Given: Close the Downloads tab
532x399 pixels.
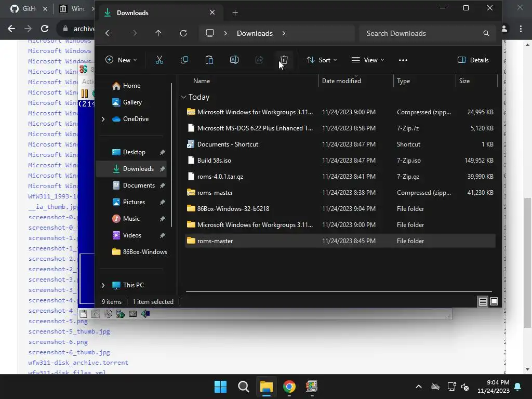Looking at the screenshot, I should point(212,12).
